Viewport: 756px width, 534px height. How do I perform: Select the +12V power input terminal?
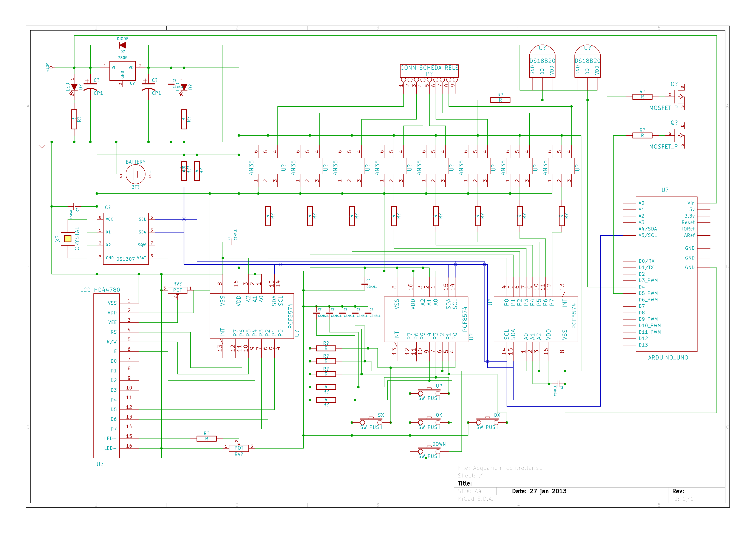(51, 68)
